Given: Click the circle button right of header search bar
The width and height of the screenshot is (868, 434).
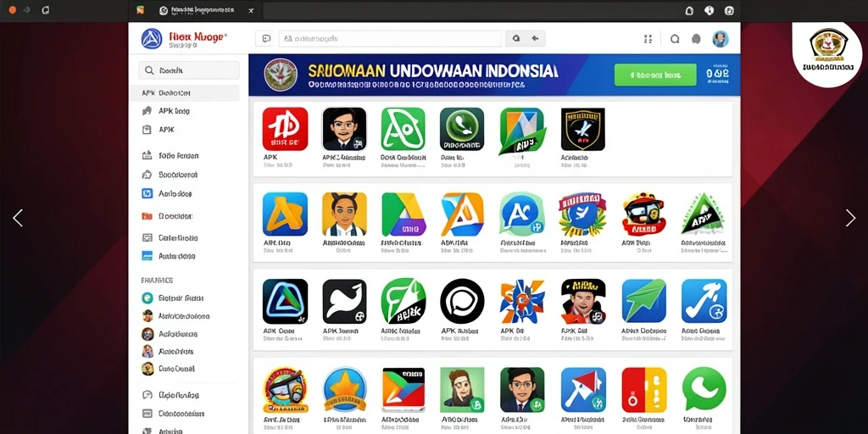Looking at the screenshot, I should point(516,39).
